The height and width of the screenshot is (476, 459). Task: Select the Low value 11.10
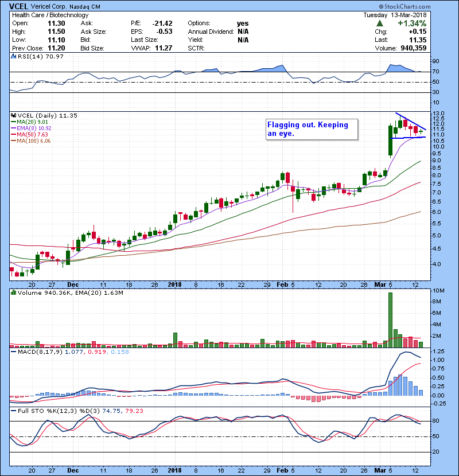tap(56, 40)
